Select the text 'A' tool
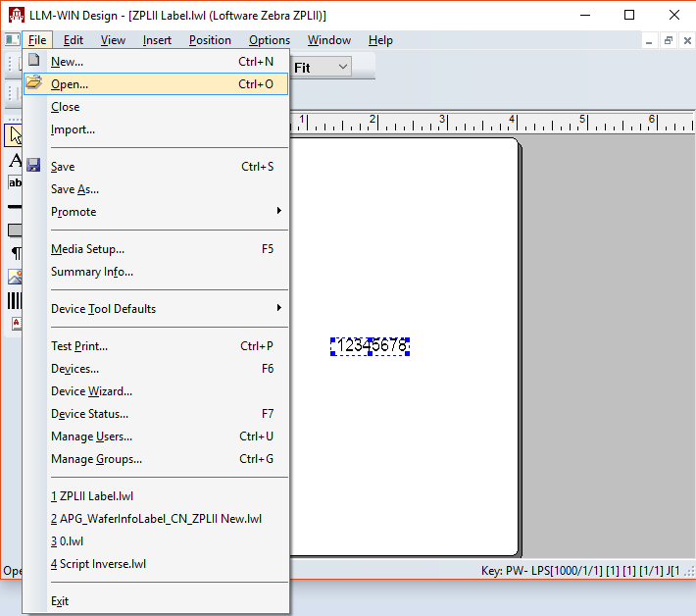Screen dimensions: 696x616 [x=15, y=160]
